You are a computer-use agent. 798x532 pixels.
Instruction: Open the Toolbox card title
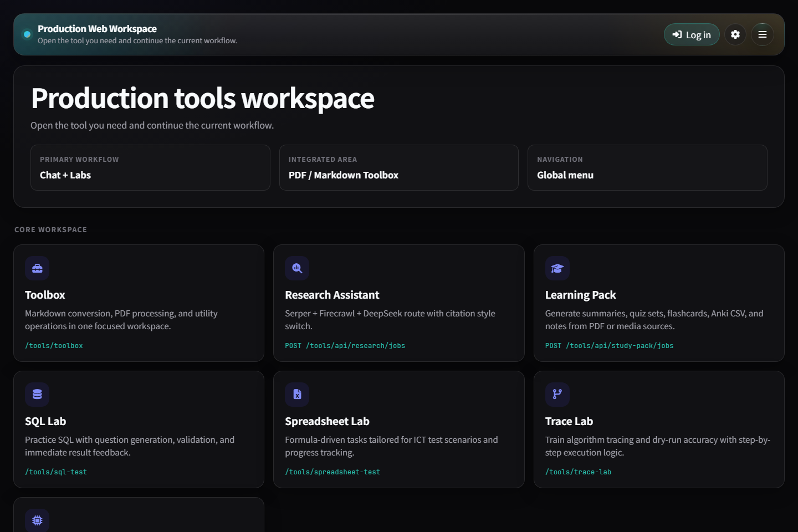(x=45, y=295)
